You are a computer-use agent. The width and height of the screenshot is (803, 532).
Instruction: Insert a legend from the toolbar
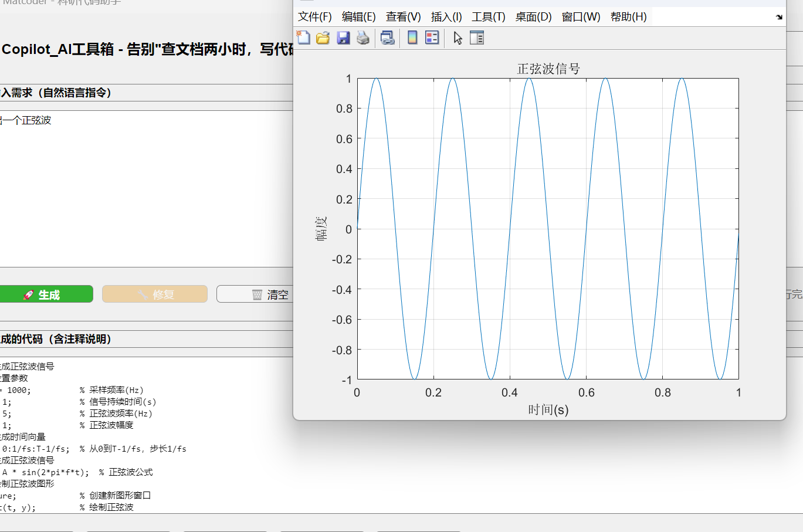coord(432,38)
